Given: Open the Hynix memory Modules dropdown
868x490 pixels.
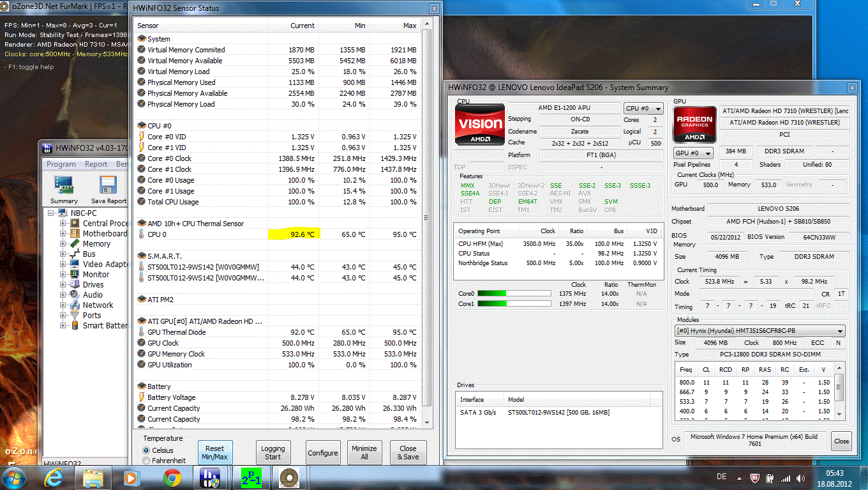Looking at the screenshot, I should point(759,331).
